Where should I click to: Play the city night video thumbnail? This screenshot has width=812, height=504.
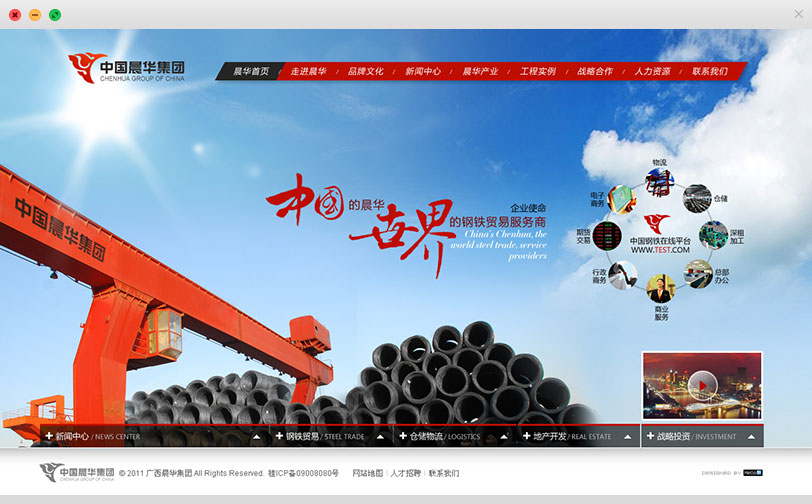point(702,385)
